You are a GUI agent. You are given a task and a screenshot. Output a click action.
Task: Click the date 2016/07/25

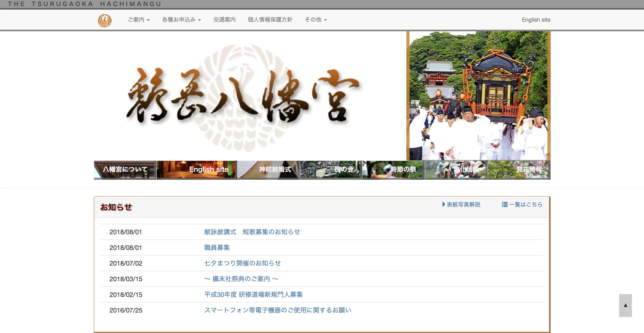[x=126, y=311]
